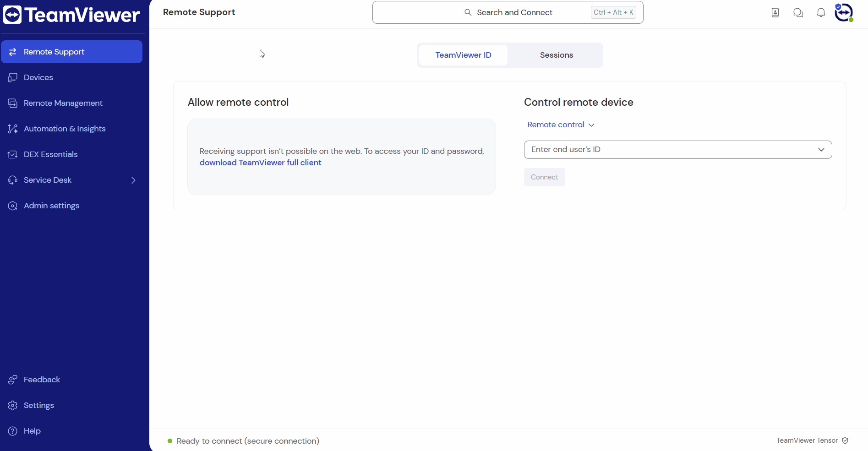Viewport: 868px width, 451px height.
Task: Select the Automation & Insights sidebar icon
Action: pos(13,129)
